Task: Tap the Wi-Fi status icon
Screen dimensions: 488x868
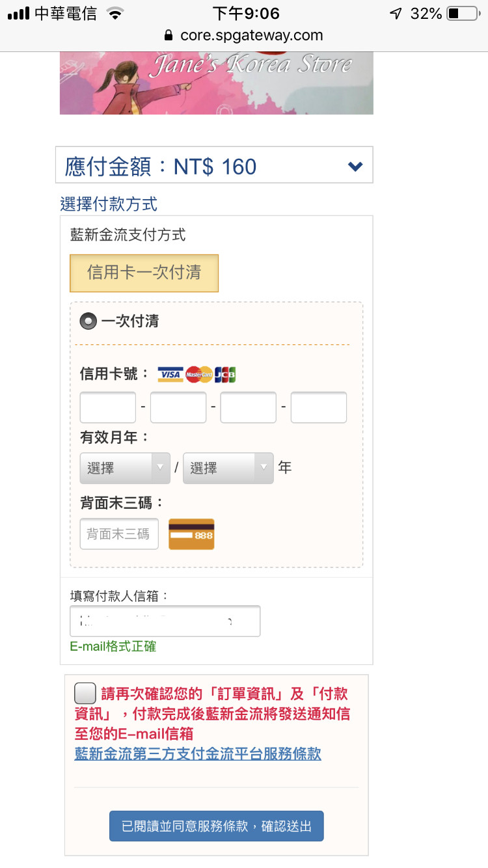Action: click(116, 14)
